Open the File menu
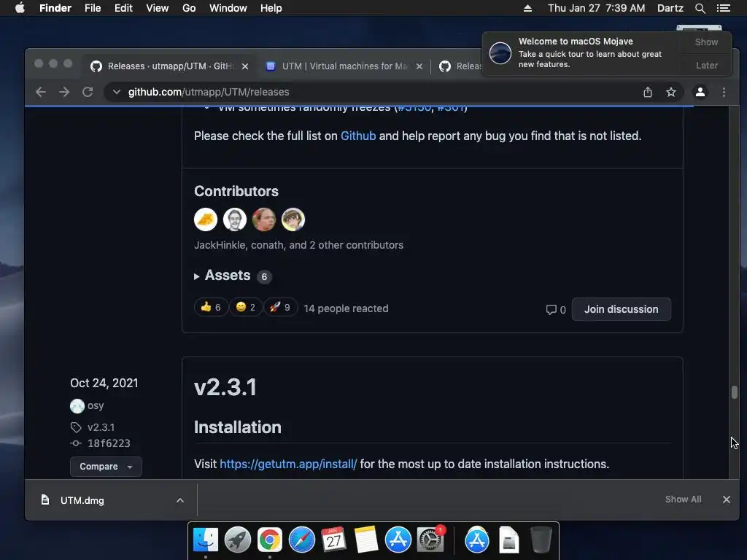This screenshot has width=747, height=560. [93, 8]
